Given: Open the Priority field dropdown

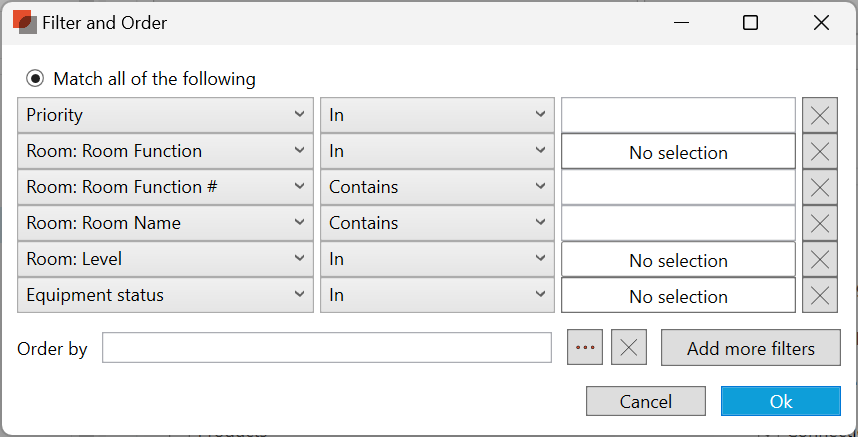Looking at the screenshot, I should click(x=165, y=115).
